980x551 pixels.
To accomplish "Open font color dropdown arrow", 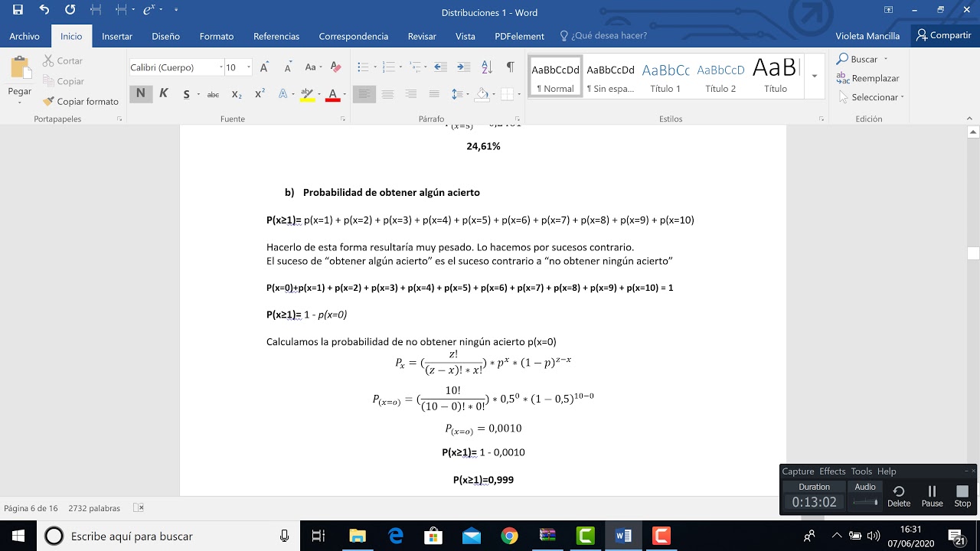I will tap(345, 94).
